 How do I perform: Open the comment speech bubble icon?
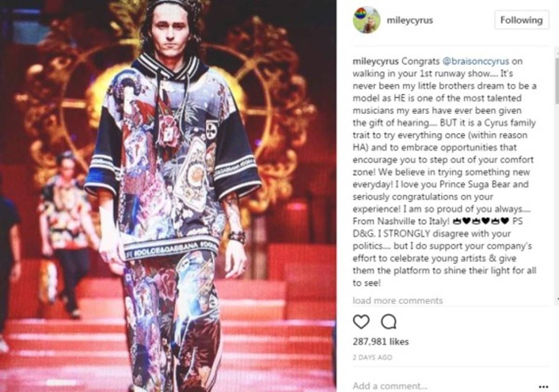coord(388,322)
